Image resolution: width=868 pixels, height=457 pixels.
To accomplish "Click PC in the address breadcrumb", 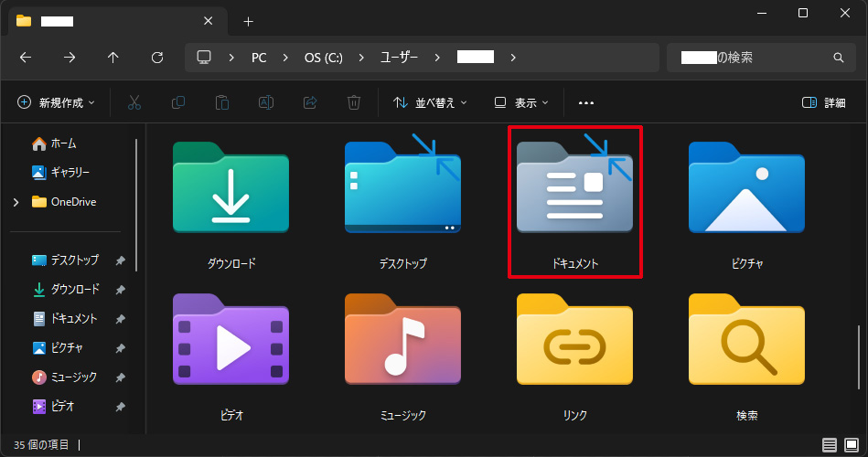I will 259,58.
